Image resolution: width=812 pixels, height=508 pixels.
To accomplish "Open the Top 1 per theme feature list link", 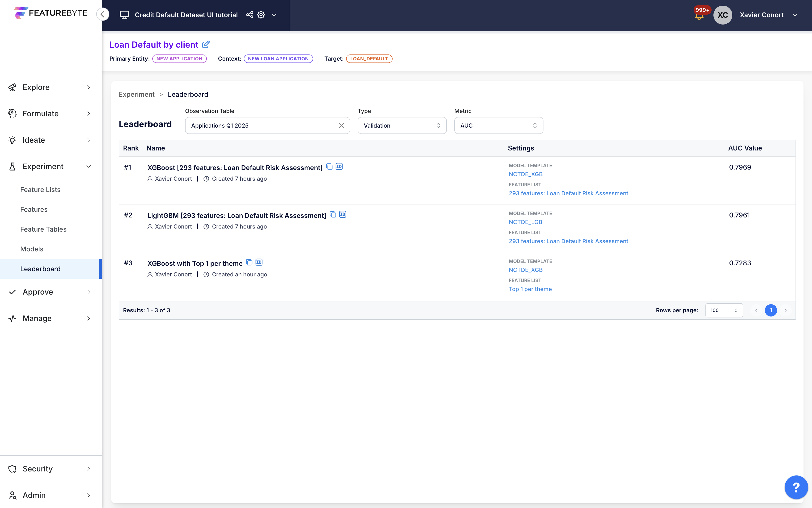I will 530,289.
